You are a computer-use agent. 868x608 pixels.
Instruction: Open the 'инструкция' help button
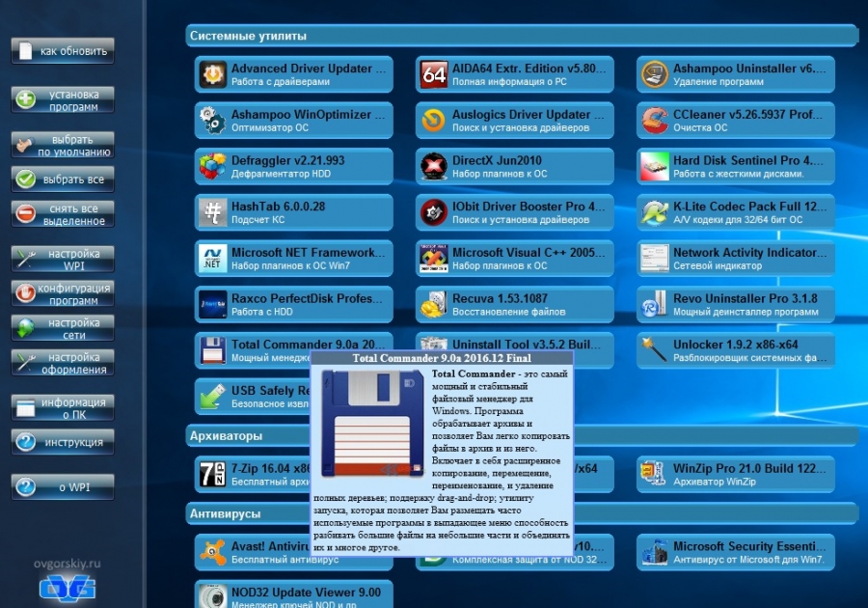[63, 442]
